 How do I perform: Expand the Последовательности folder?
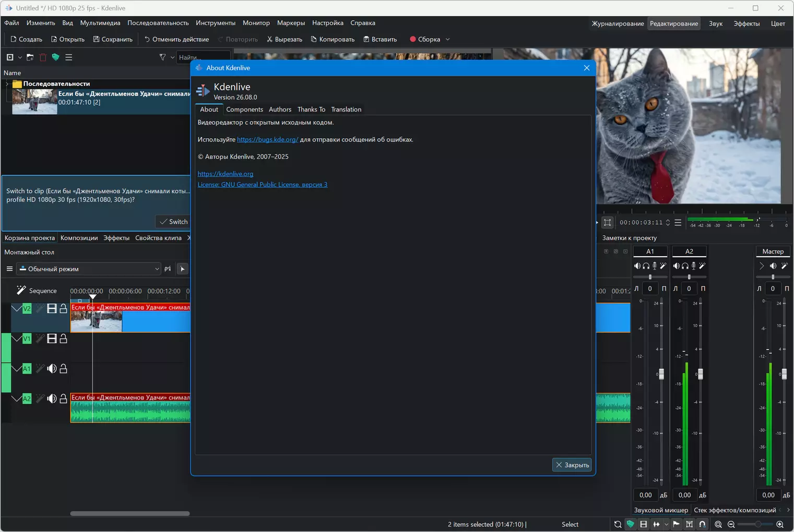click(7, 84)
